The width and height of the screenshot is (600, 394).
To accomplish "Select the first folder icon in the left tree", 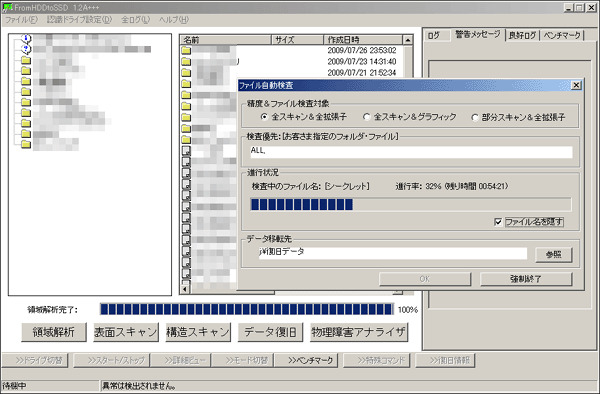I will coord(26,60).
